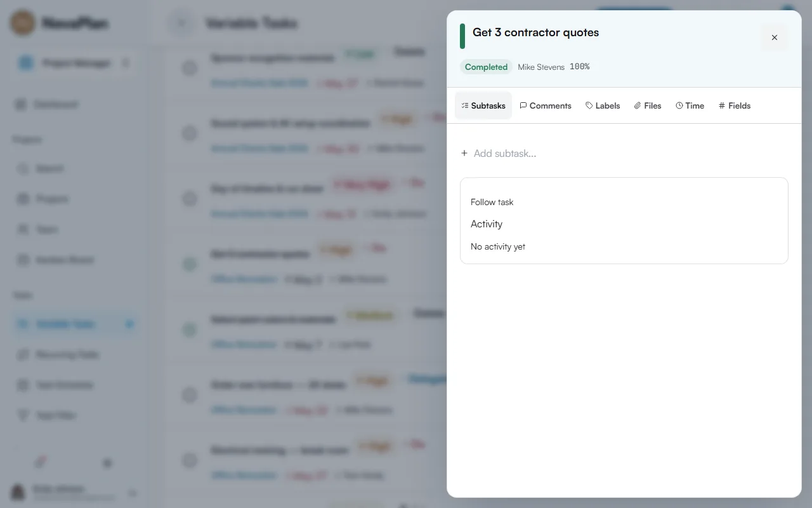This screenshot has width=812, height=508.
Task: Click the plus icon beside Add subtask
Action: [464, 153]
